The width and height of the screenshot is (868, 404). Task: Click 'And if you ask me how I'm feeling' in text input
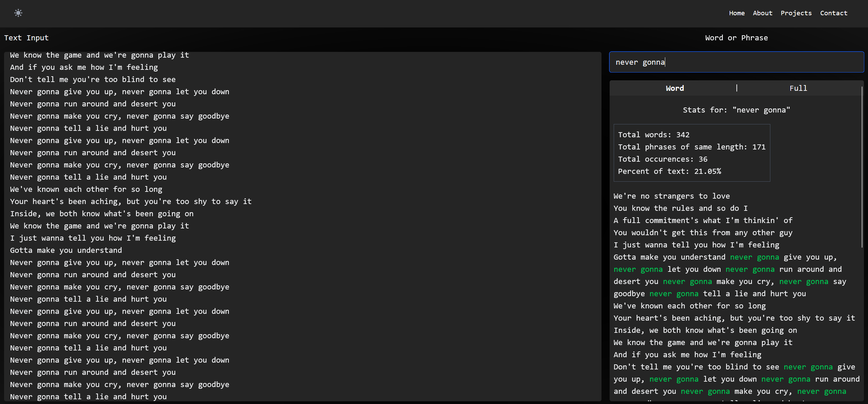(84, 67)
